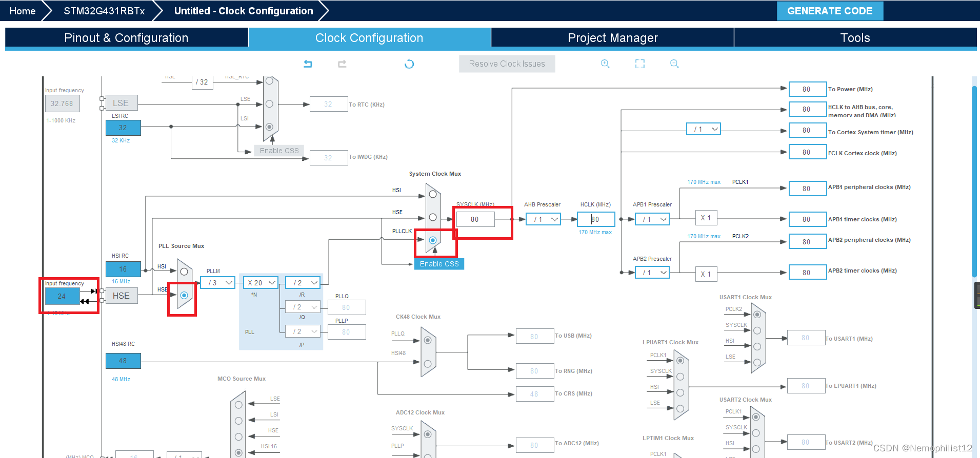
Task: Click the system clock Enable CSS button
Action: click(x=439, y=264)
